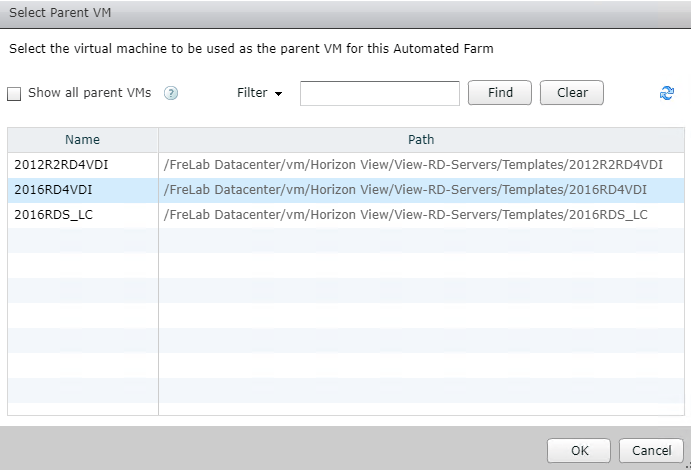Click the path ending in Templates/2012R2RD4VDI

[413, 164]
